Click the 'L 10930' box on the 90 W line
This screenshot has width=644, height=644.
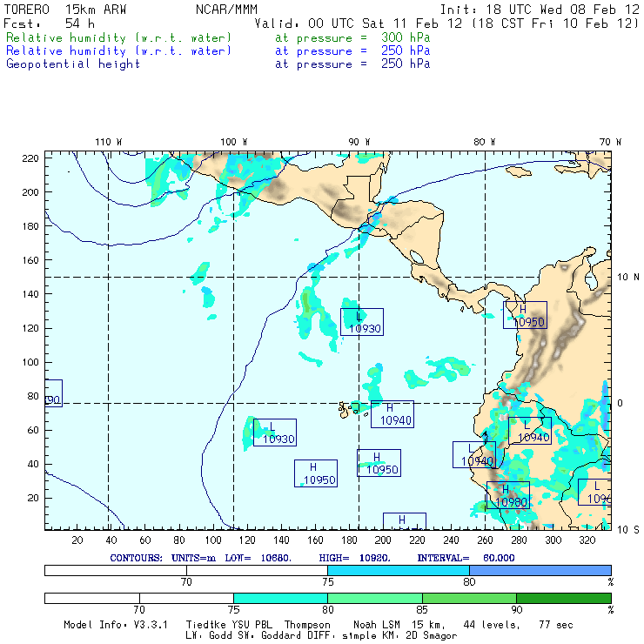click(x=362, y=322)
